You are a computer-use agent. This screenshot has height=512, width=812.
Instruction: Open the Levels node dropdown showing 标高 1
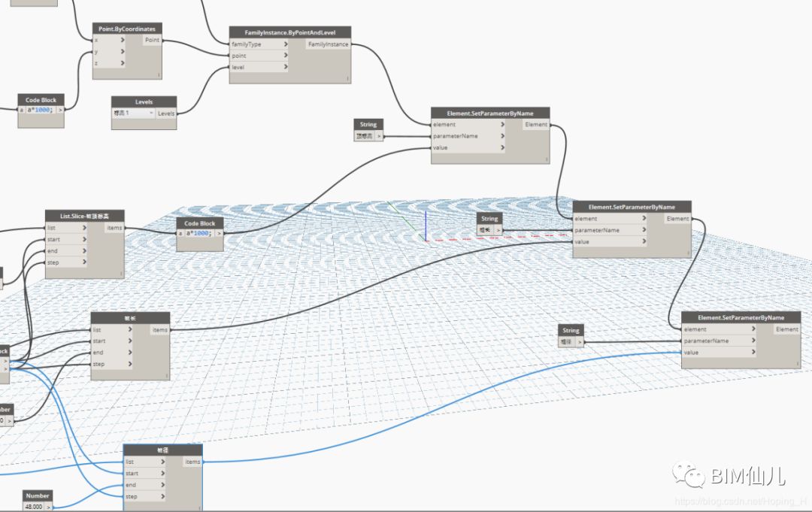(134, 113)
